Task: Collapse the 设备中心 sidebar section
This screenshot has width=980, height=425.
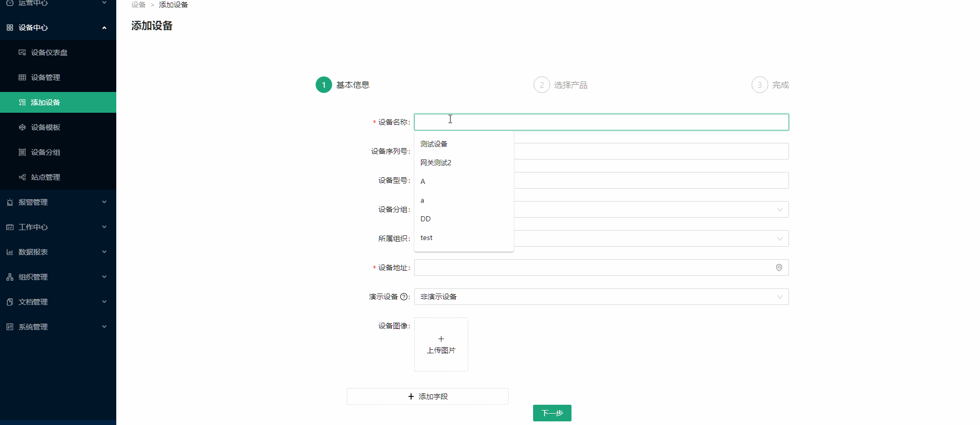Action: coord(58,28)
